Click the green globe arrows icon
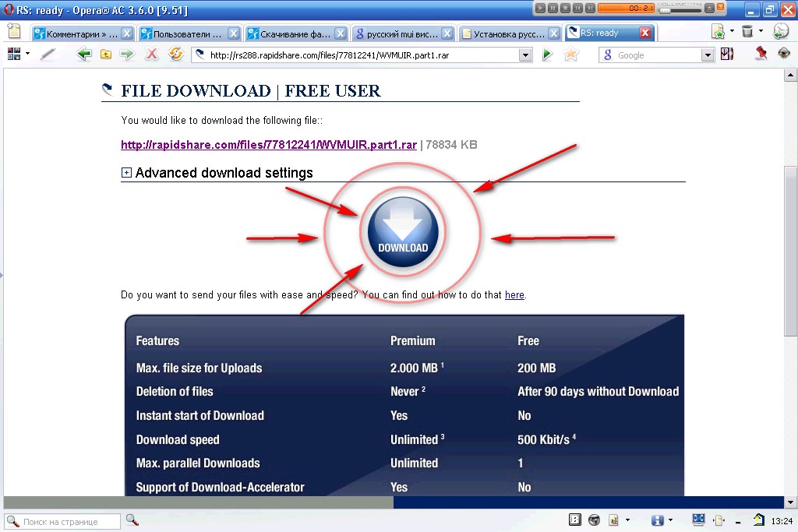The height and width of the screenshot is (532, 798). [x=781, y=31]
